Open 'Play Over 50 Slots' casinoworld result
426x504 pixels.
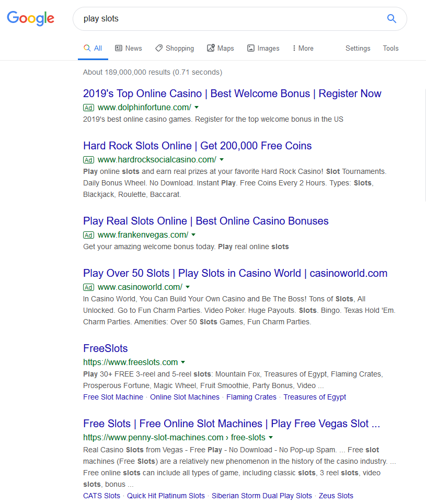(x=235, y=273)
